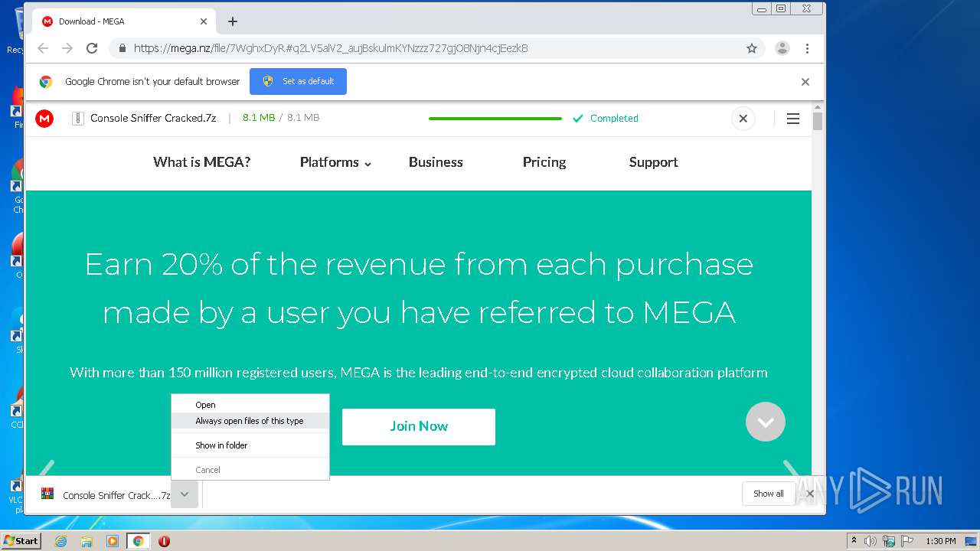Click Show all downloads button
The height and width of the screenshot is (551, 980).
pyautogui.click(x=768, y=494)
